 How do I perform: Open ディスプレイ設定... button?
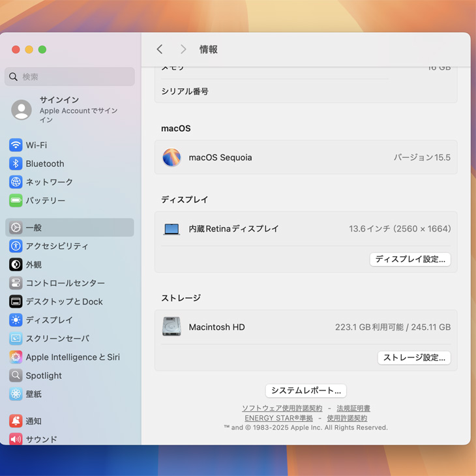tap(410, 260)
